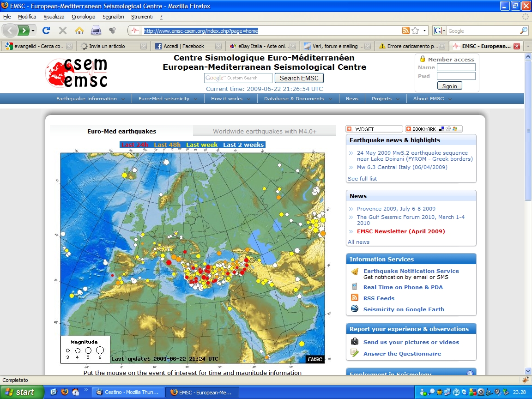The height and width of the screenshot is (399, 532).
Task: Click the notepad icon for the Questionnaire
Action: 355,353
